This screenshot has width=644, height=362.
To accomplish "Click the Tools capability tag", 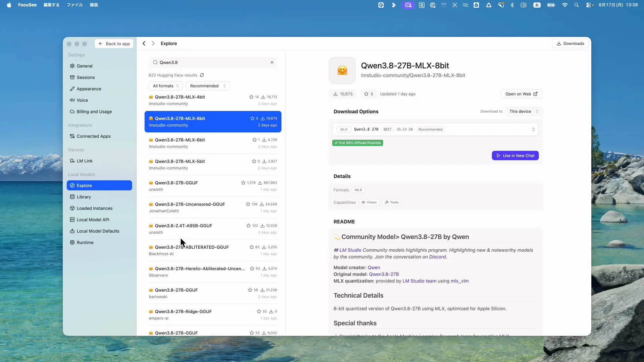I will coord(391,202).
